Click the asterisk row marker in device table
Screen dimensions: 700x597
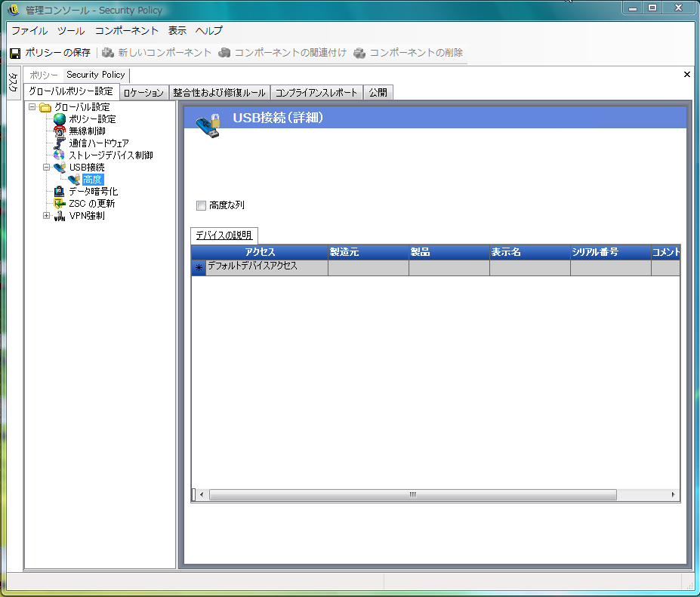pos(199,268)
